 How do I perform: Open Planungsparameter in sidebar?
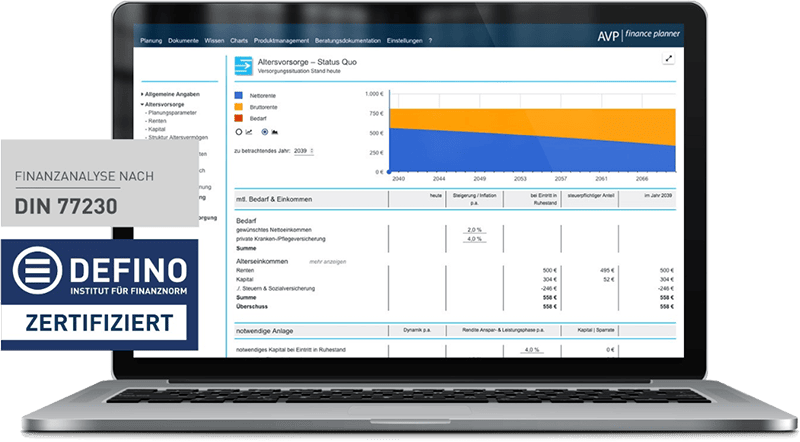point(172,113)
